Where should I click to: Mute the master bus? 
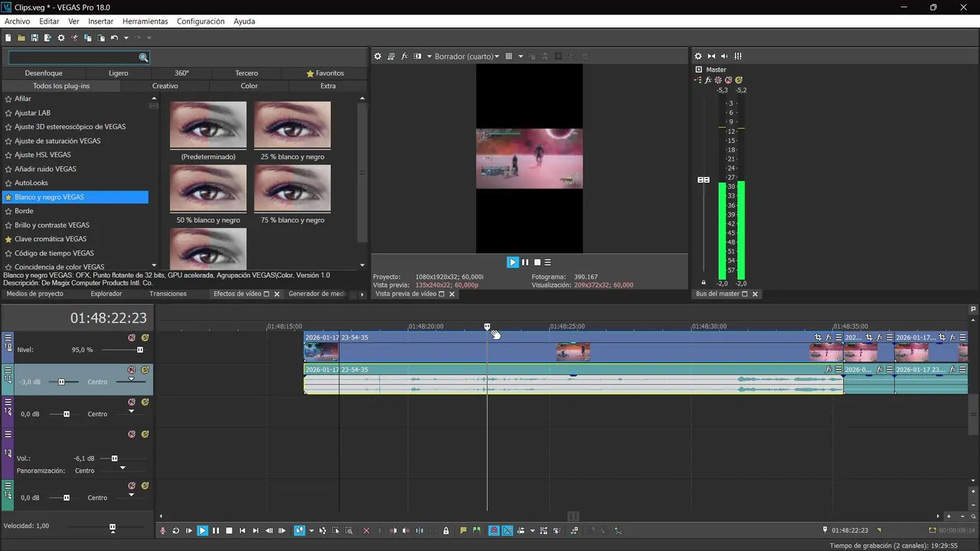pyautogui.click(x=728, y=80)
